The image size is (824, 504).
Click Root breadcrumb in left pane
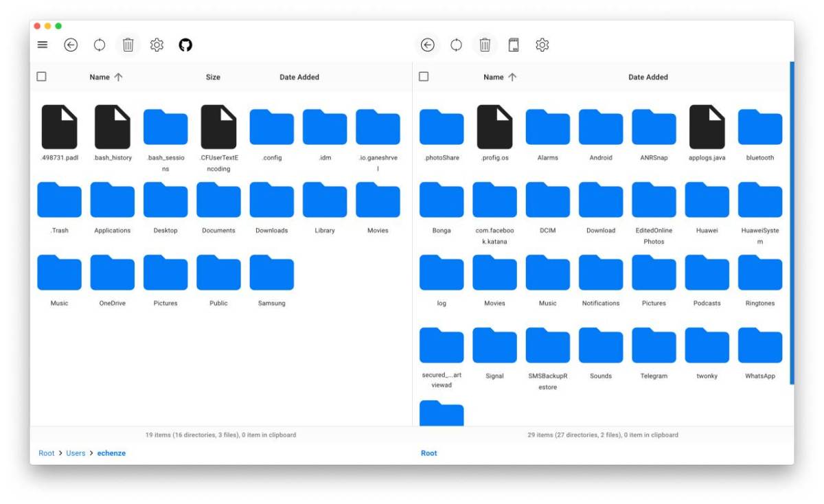pos(46,453)
